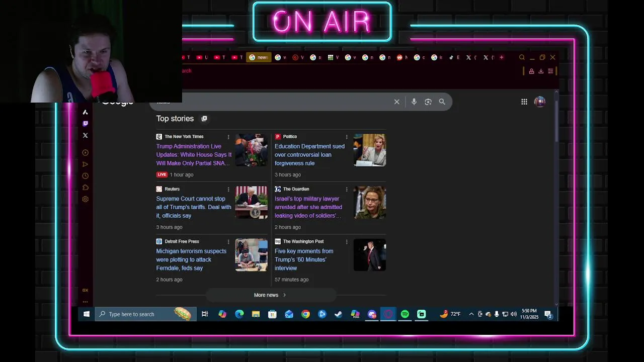The width and height of the screenshot is (644, 362).
Task: Open Microsoft Edge from the taskbar
Action: [239, 314]
